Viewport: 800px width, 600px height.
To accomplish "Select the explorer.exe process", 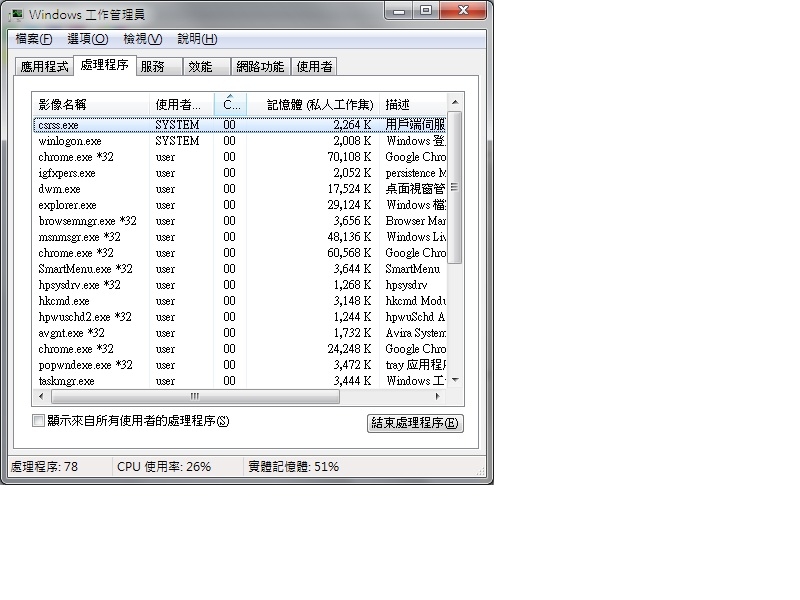I will (x=239, y=205).
